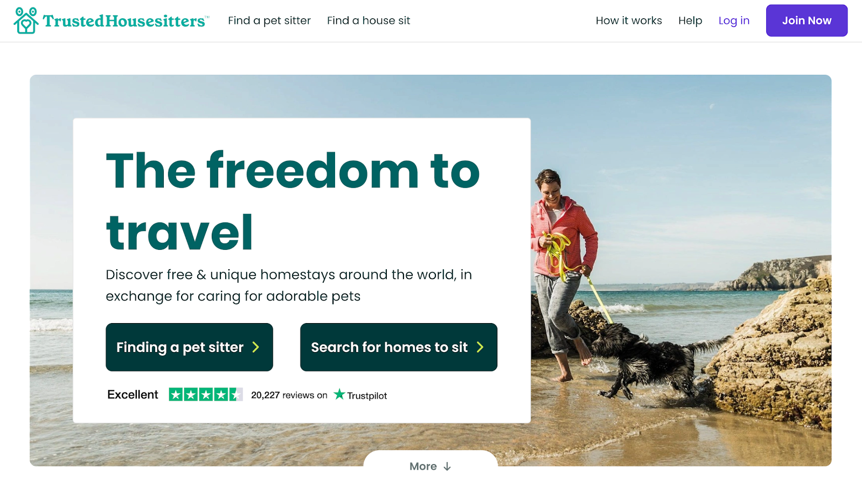Click the chevron arrow on Search for homes to sit
862x504 pixels.
pos(480,347)
